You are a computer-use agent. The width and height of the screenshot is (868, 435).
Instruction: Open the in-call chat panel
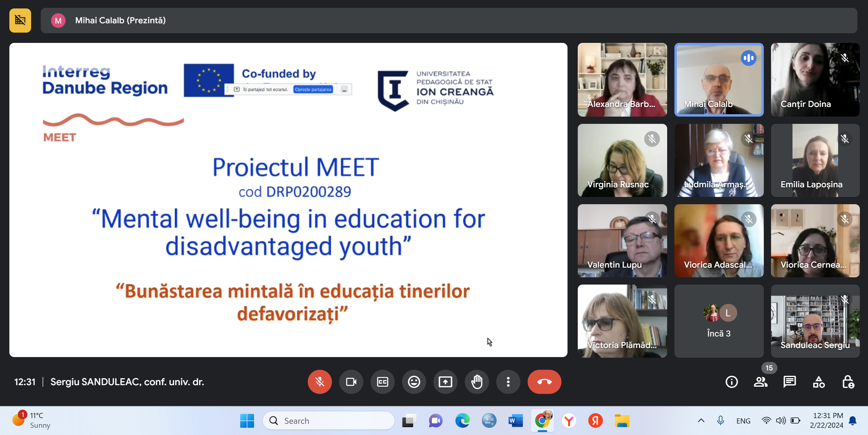[x=789, y=382]
